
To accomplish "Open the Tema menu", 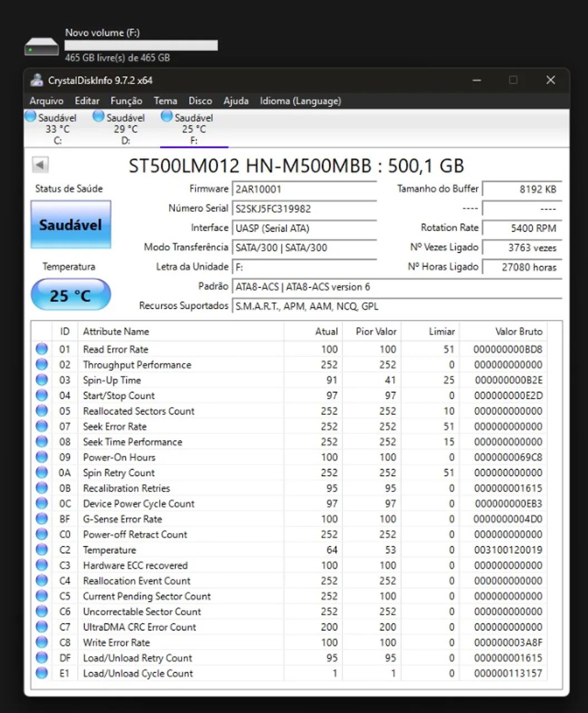I will point(165,101).
